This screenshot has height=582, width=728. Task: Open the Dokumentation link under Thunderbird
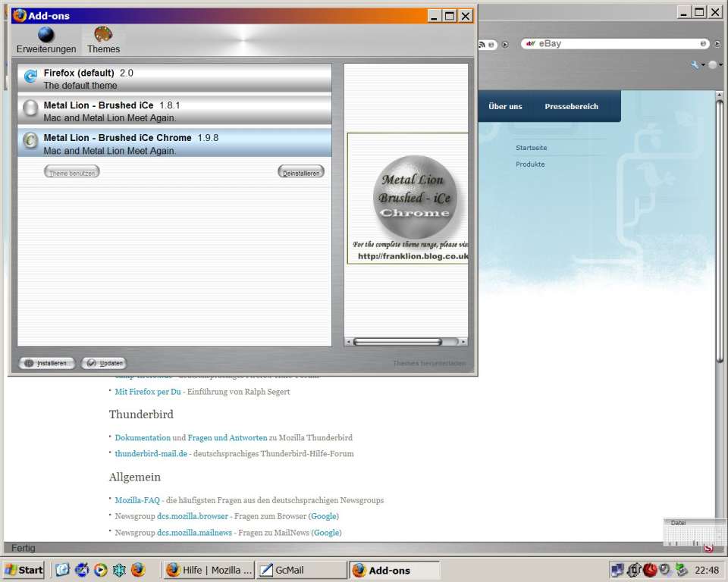(x=143, y=438)
